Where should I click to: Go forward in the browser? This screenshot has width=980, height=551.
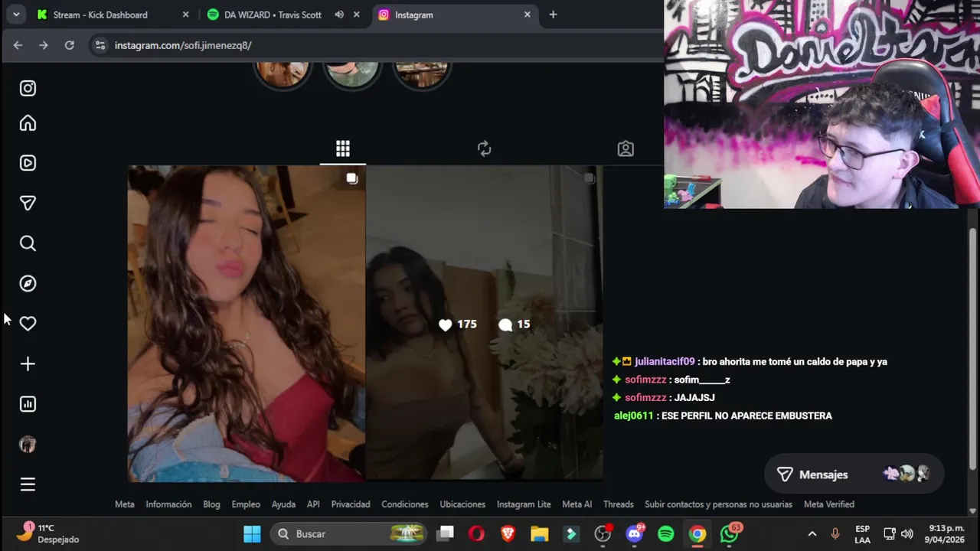pyautogui.click(x=44, y=45)
